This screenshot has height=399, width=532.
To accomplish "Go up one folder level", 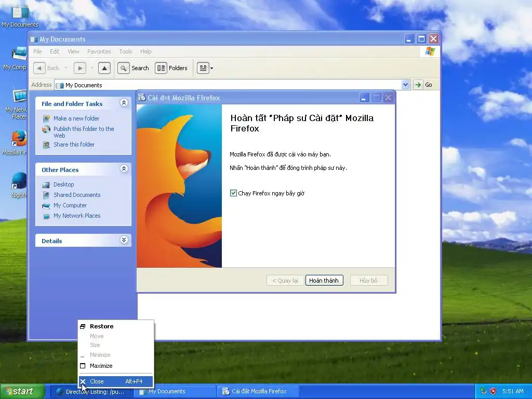I will [x=104, y=68].
